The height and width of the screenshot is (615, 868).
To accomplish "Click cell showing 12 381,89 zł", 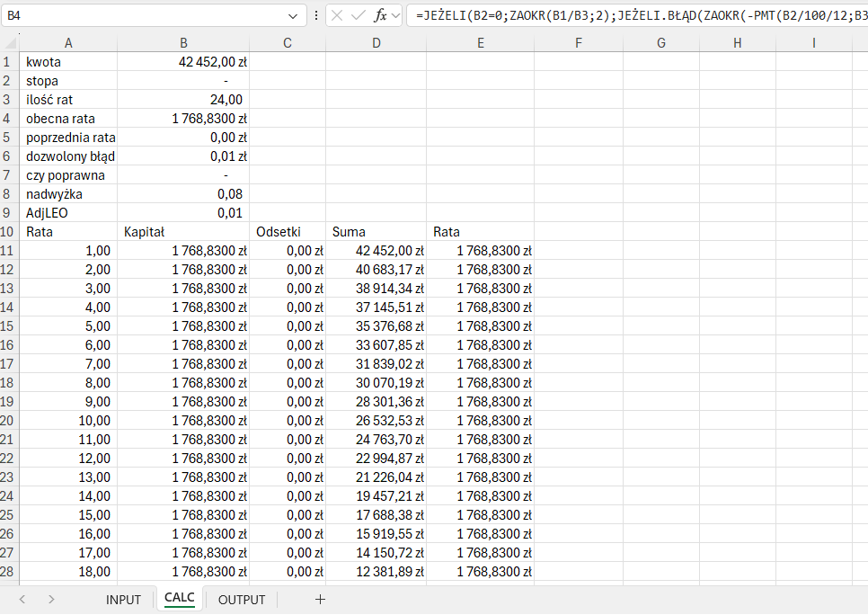I will [x=376, y=571].
